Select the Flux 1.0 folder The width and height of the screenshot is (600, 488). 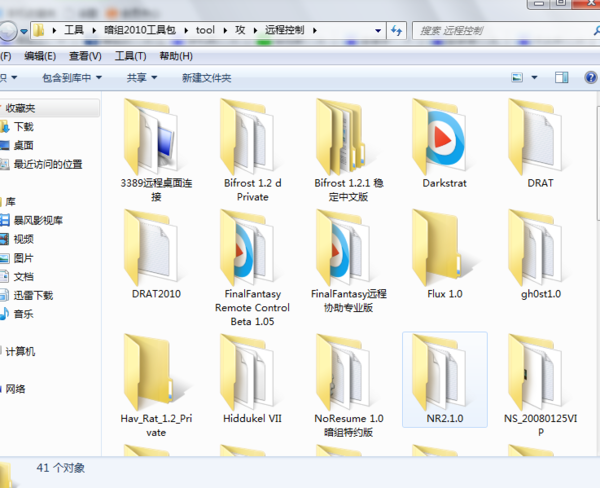pos(445,255)
